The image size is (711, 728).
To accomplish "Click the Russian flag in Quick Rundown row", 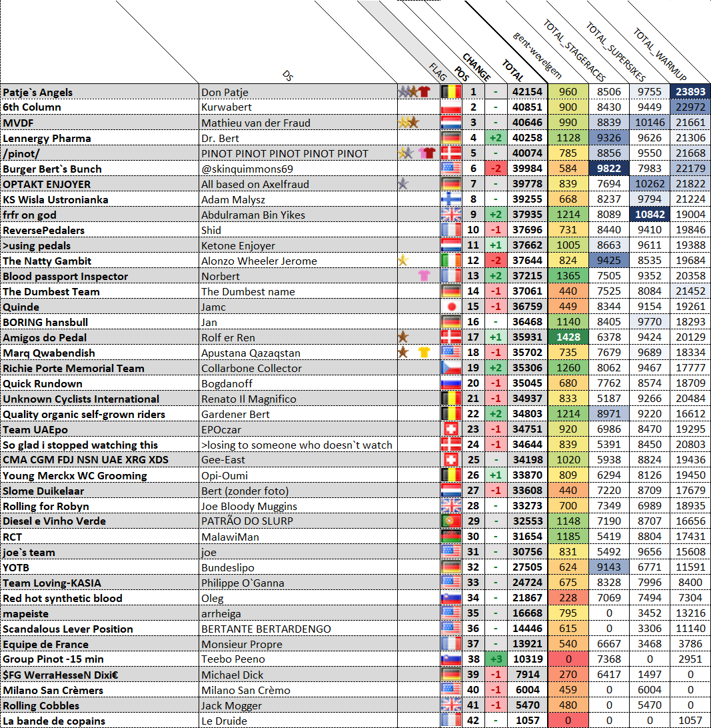I will pyautogui.click(x=451, y=383).
